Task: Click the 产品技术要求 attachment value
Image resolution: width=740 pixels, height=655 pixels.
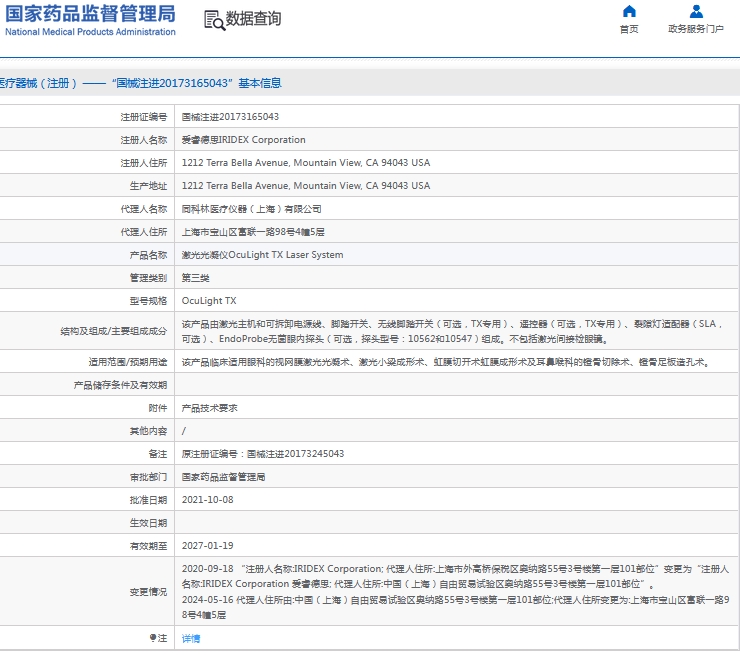Action: [x=210, y=408]
